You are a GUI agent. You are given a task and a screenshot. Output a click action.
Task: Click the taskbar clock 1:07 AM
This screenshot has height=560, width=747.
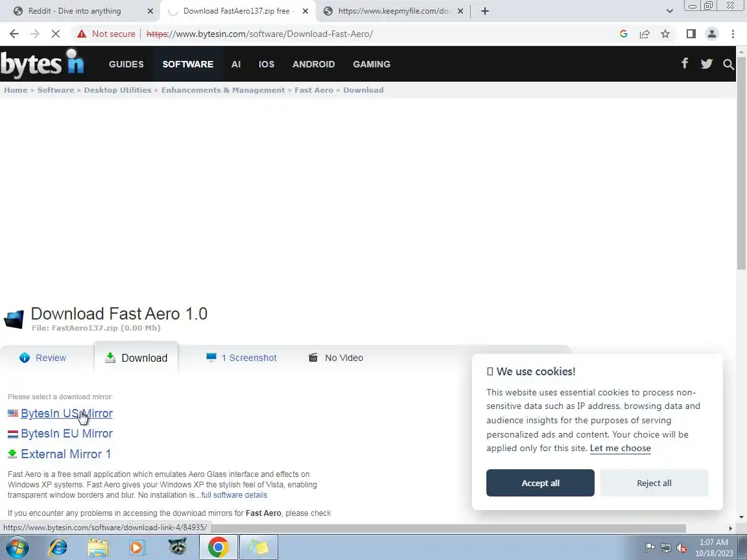tap(714, 542)
